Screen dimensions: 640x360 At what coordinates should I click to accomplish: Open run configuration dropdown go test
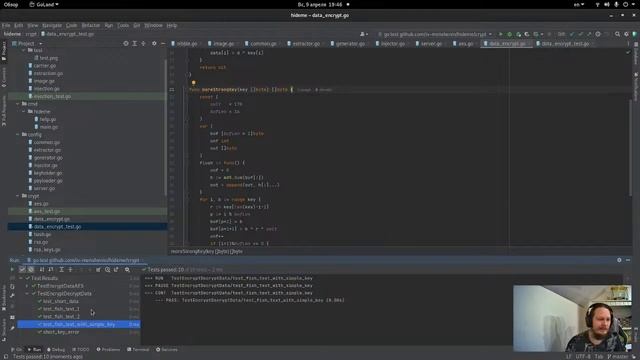tap(435, 34)
